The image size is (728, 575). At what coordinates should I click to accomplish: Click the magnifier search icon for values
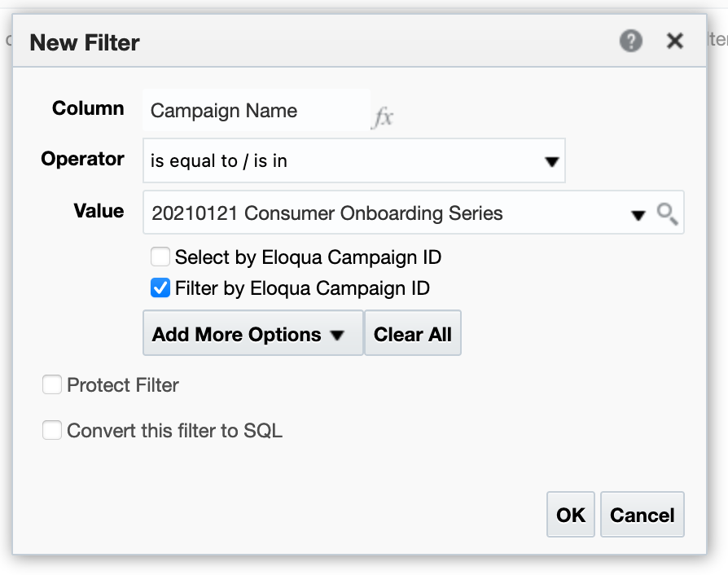pos(667,214)
